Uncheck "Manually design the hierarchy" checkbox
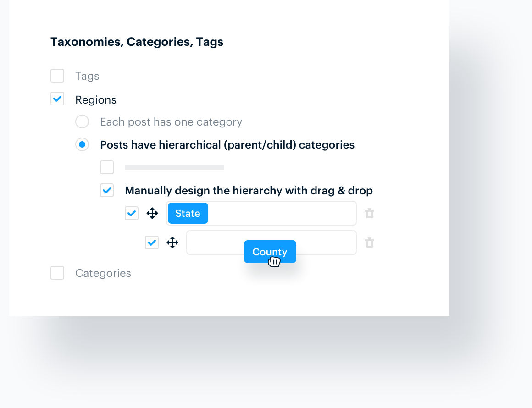The image size is (532, 408). [x=107, y=190]
